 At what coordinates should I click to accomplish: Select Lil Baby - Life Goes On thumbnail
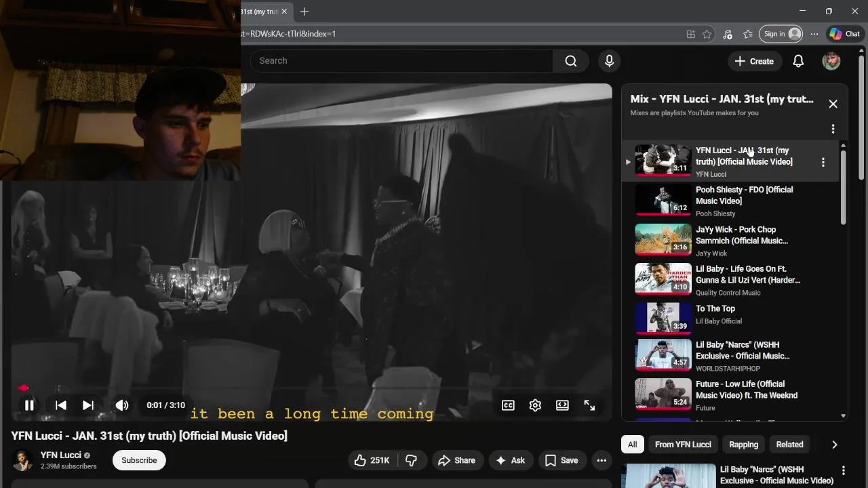[x=663, y=279]
